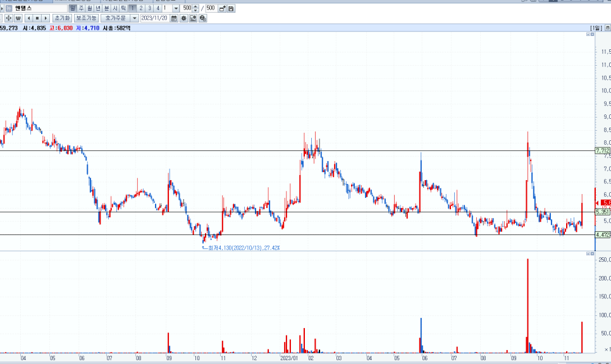Viewport: 611px width, 364px height.
Task: Click the 초기화 reset button
Action: click(x=63, y=18)
